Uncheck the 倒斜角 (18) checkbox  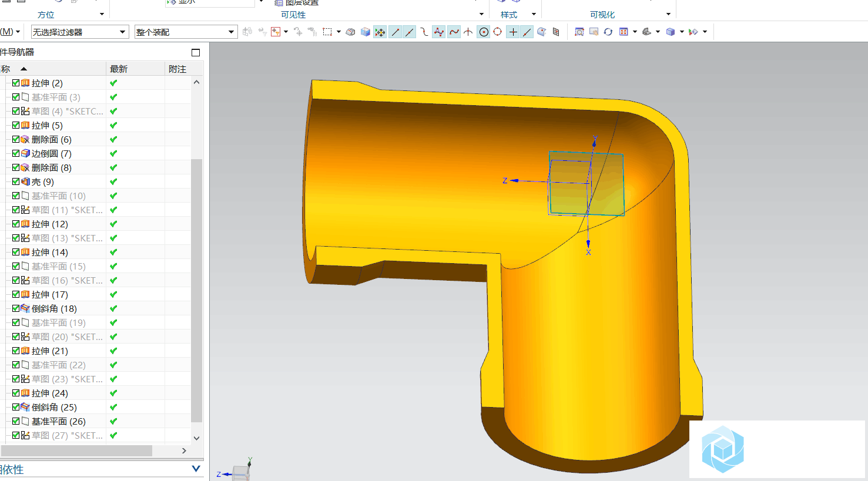point(16,308)
